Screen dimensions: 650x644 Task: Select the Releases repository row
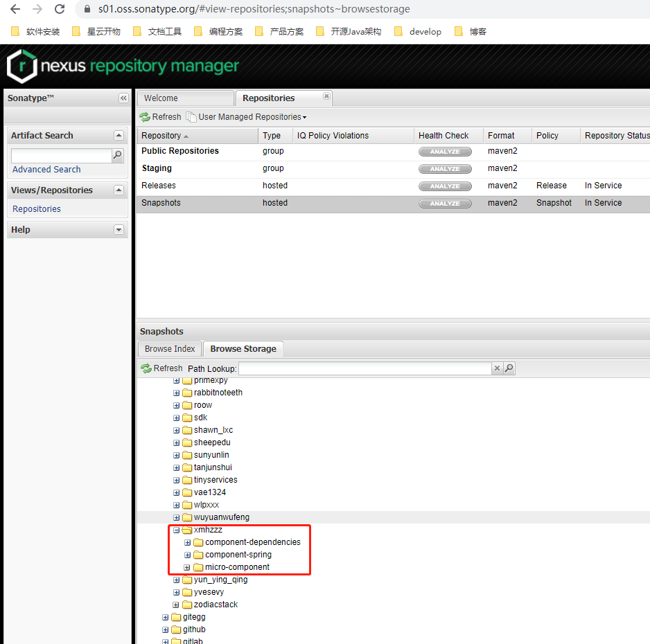pos(393,186)
